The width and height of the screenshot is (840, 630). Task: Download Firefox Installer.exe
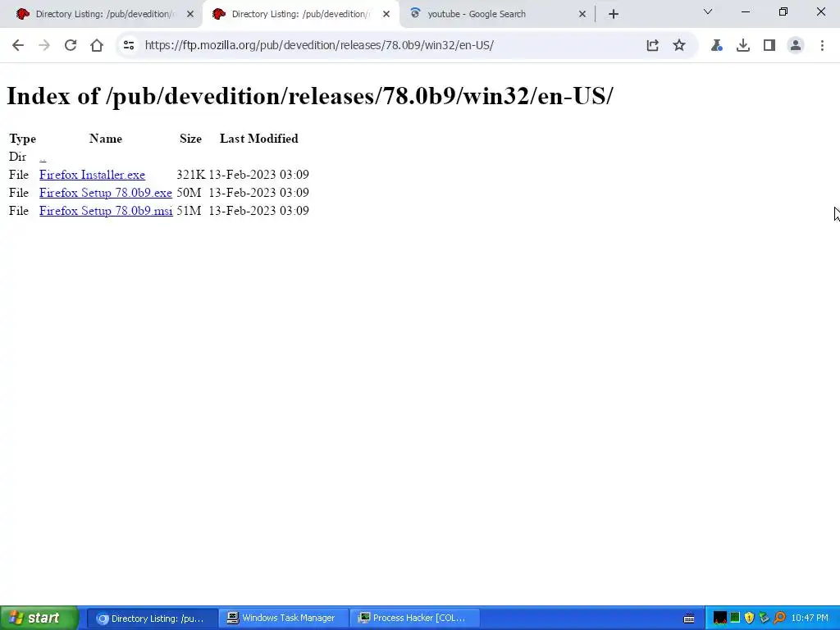pos(92,175)
